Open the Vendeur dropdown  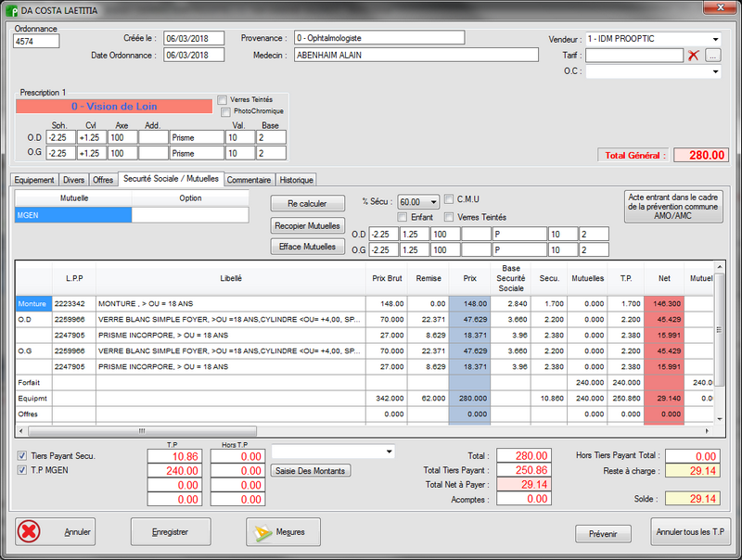715,39
